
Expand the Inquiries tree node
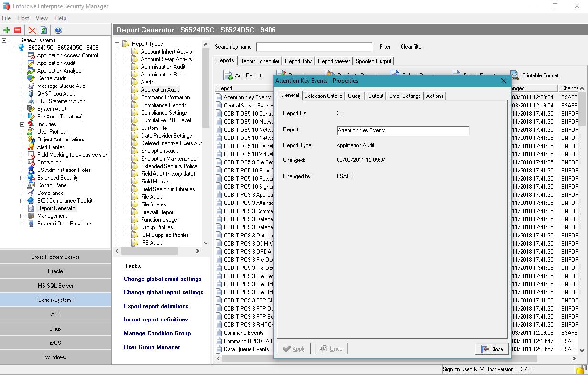point(22,124)
